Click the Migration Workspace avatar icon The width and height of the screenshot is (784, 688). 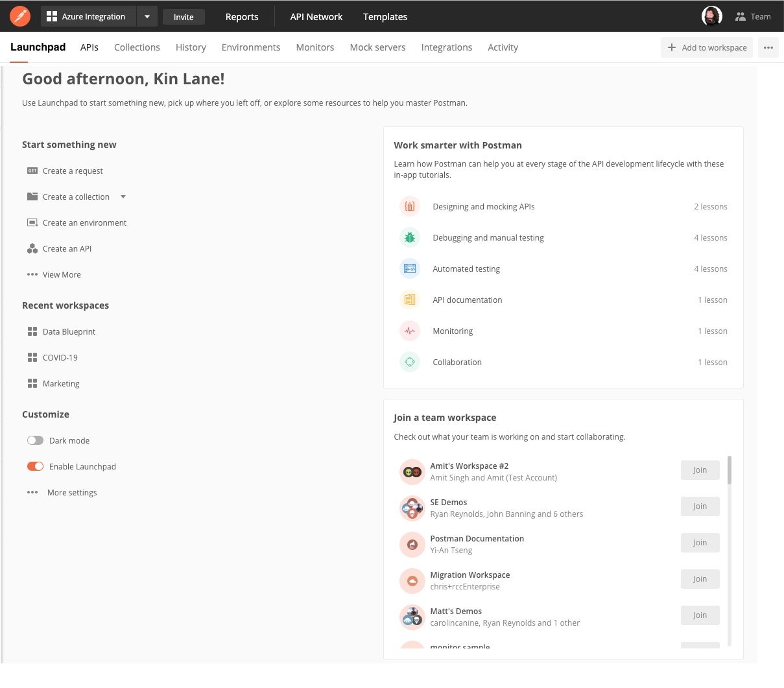coord(412,581)
